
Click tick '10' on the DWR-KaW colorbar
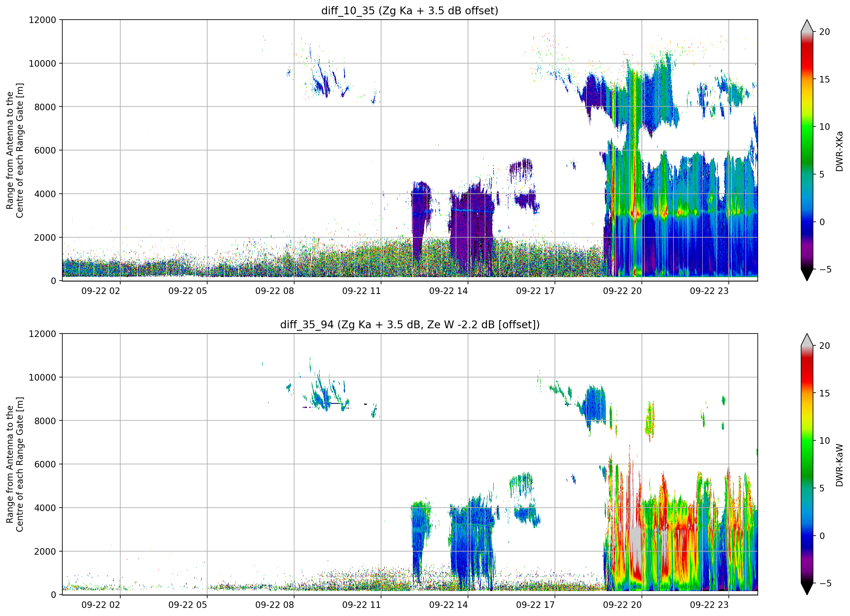[x=824, y=441]
